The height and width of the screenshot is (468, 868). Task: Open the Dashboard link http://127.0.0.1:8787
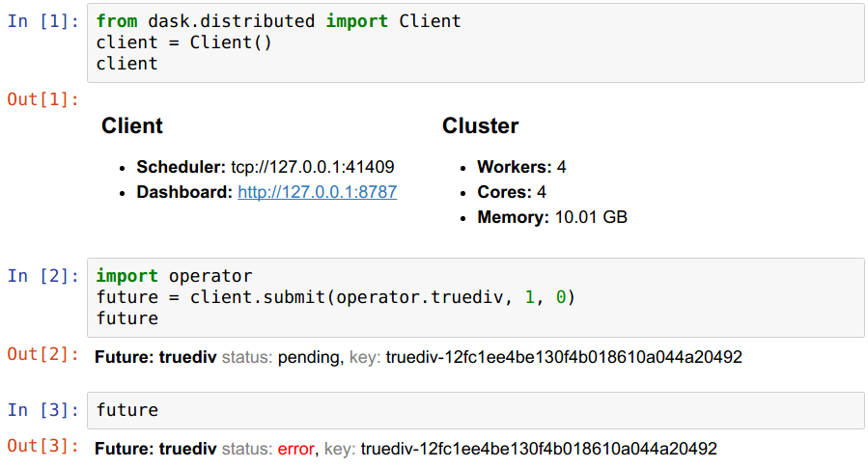[x=317, y=192]
